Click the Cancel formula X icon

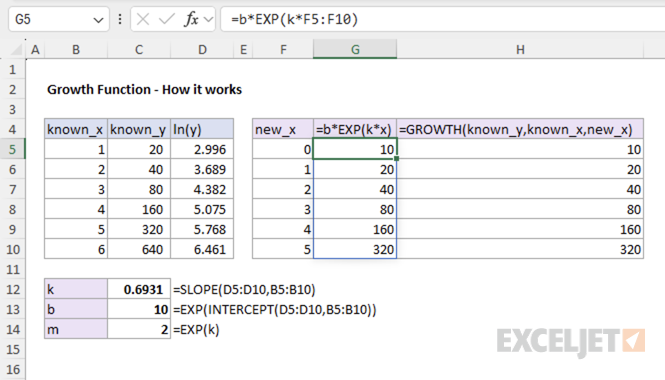143,19
